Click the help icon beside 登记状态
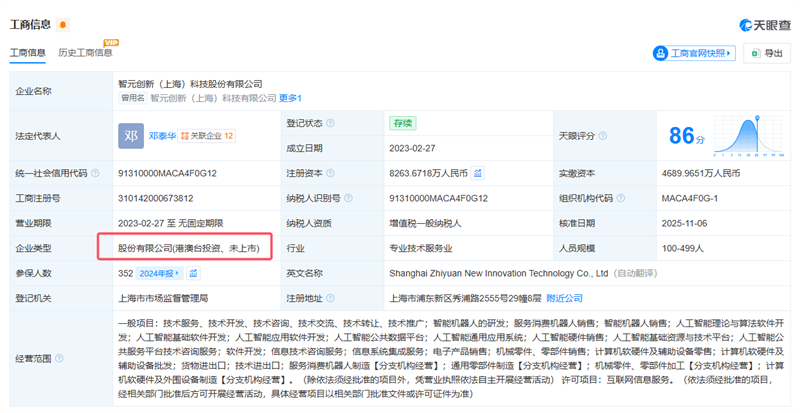This screenshot has width=800, height=413. (330, 123)
